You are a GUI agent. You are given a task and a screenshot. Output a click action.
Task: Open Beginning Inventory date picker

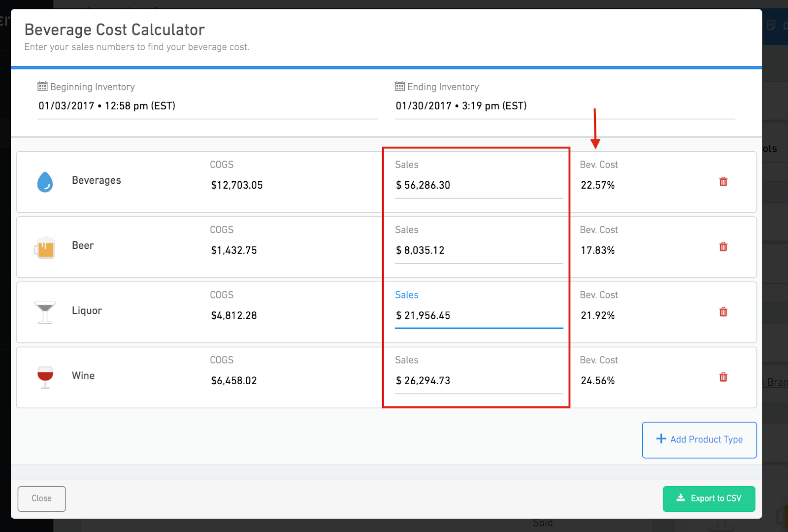pos(207,106)
